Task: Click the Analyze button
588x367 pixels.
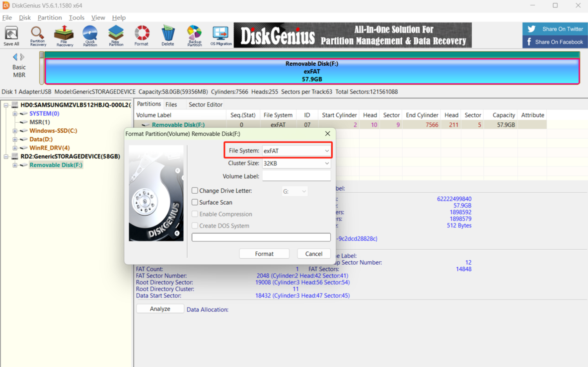Action: pyautogui.click(x=160, y=309)
